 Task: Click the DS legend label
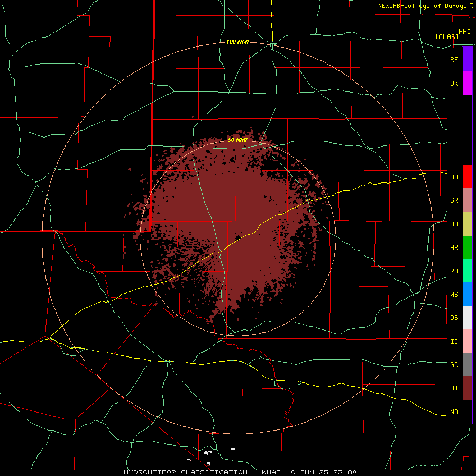click(x=454, y=317)
